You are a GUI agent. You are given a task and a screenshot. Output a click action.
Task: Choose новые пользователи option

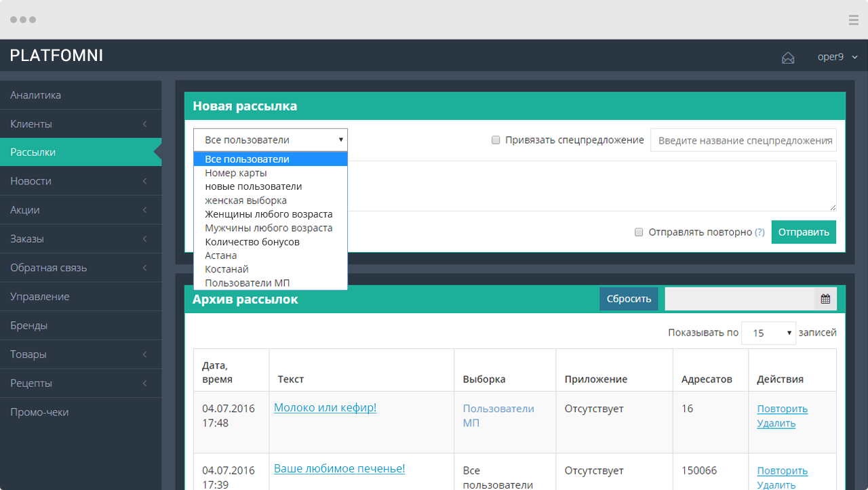coord(271,186)
